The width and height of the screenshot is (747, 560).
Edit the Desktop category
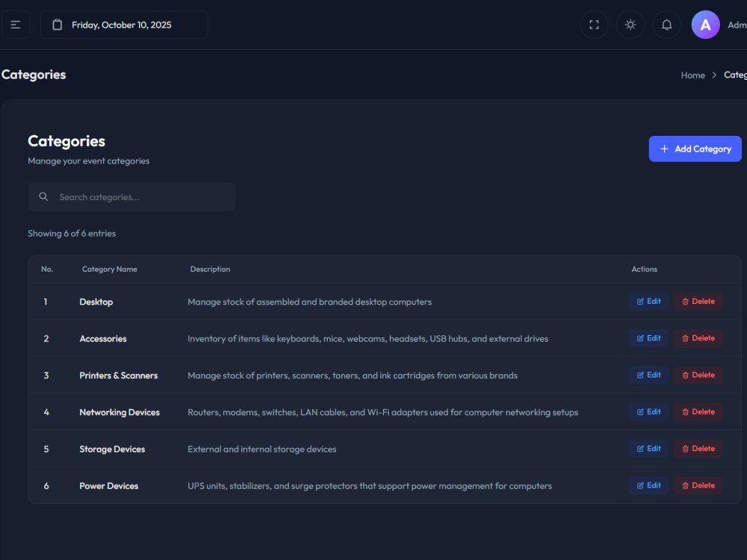(648, 302)
